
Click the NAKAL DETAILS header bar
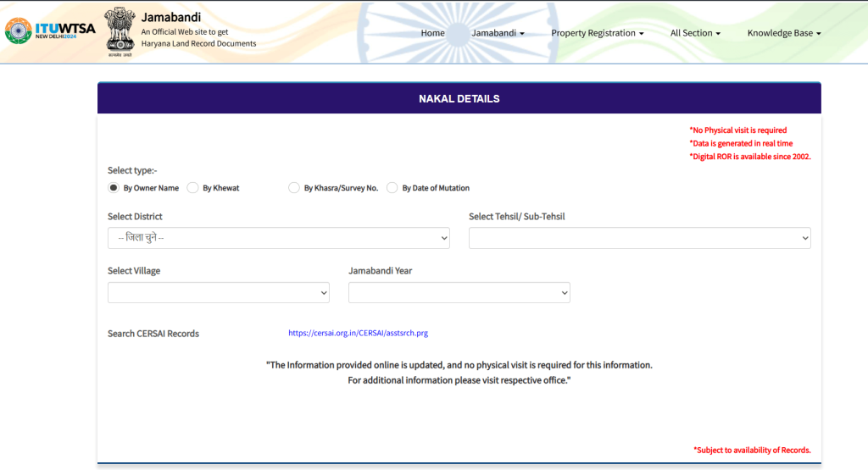click(x=459, y=98)
